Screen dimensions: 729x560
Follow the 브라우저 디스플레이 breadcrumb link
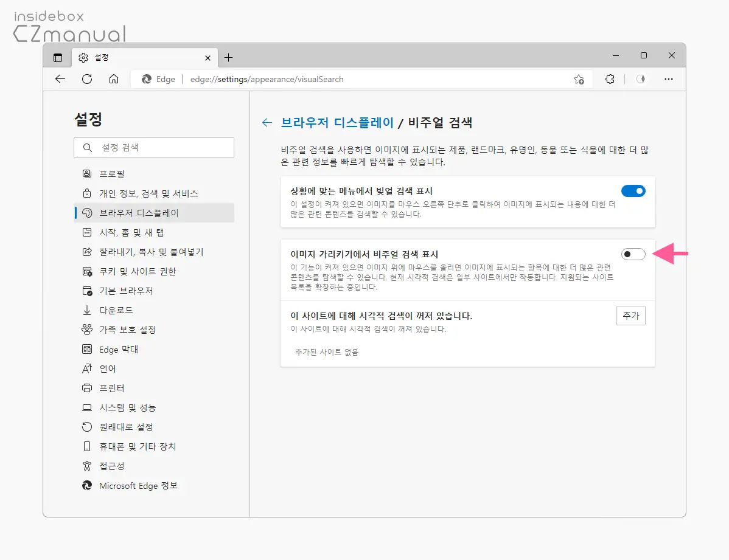[x=338, y=123]
